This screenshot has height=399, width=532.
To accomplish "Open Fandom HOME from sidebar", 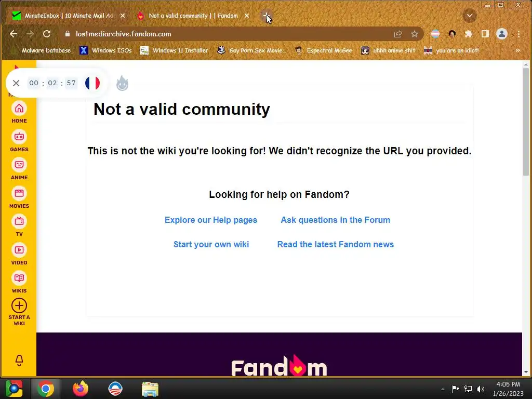I will [19, 112].
